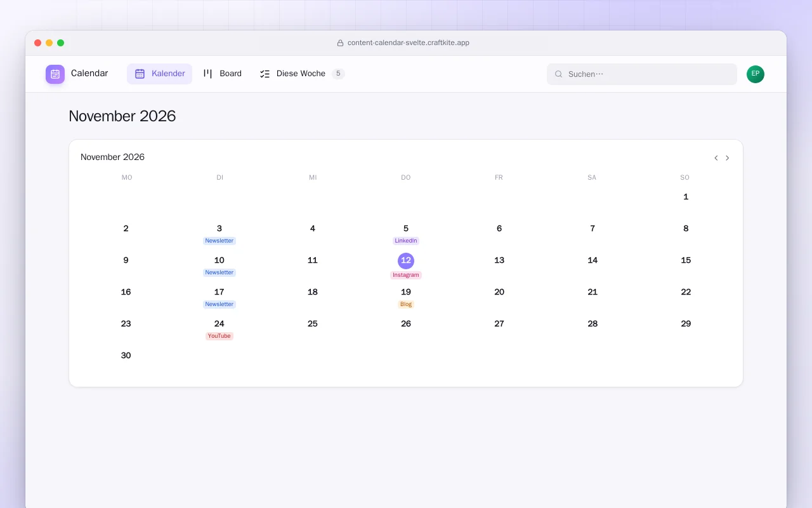Open the Diese Woche tab
The image size is (812, 508).
coord(301,74)
